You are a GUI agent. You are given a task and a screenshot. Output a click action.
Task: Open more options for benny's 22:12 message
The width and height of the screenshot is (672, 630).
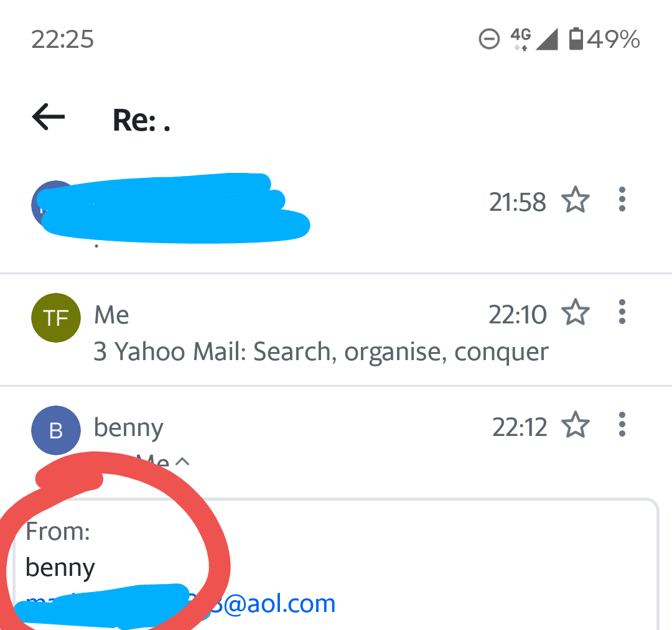click(x=622, y=425)
